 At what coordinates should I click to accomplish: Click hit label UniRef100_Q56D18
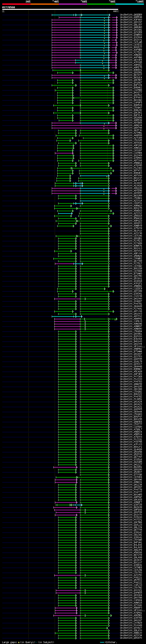131,216
